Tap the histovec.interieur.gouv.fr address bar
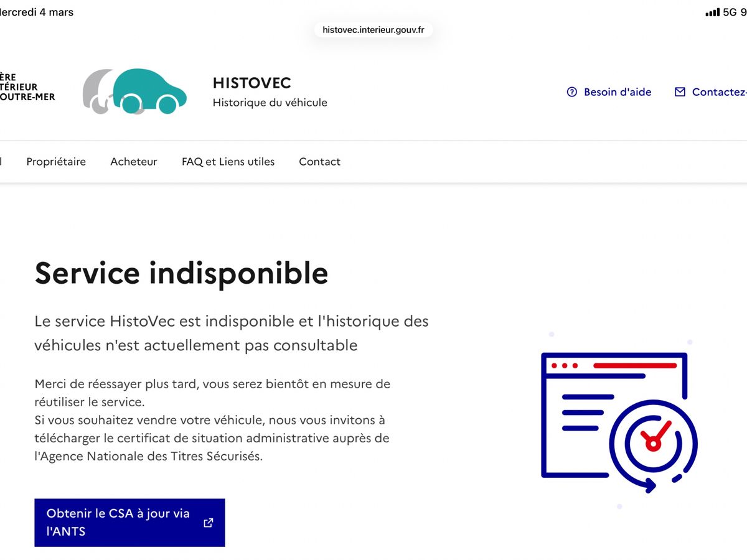 374,29
